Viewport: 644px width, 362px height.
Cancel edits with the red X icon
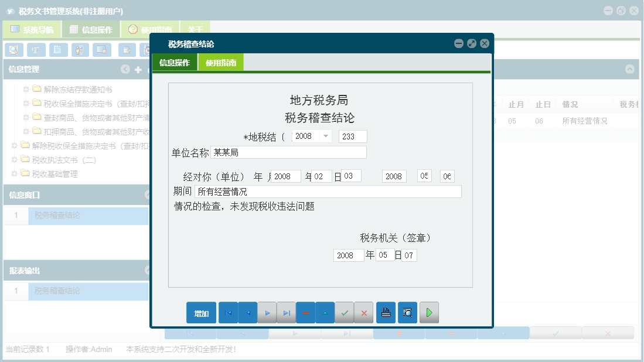pos(363,312)
